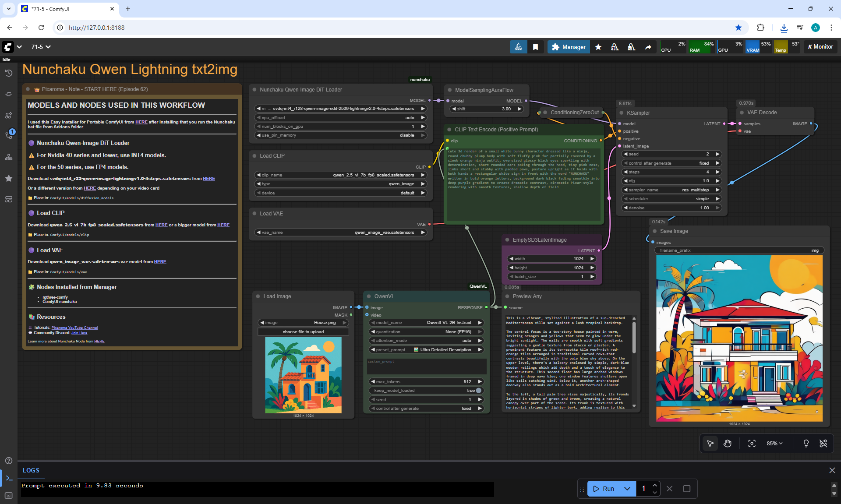The height and width of the screenshot is (504, 841).
Task: Select the hand pan tool
Action: pyautogui.click(x=728, y=444)
